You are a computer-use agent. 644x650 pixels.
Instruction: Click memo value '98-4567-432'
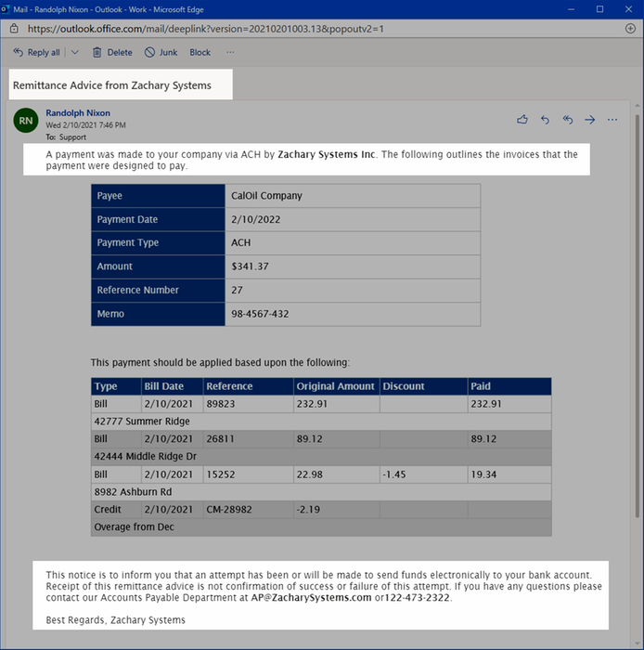pos(260,314)
